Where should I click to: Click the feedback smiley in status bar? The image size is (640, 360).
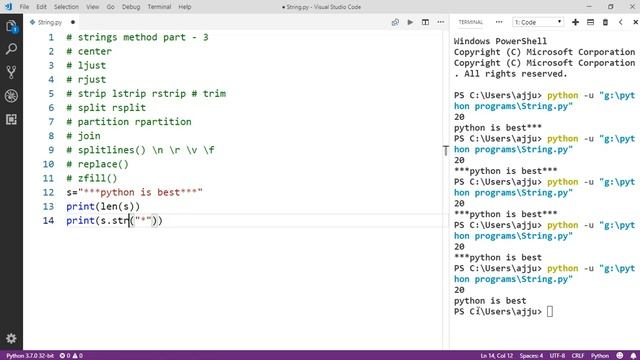(x=620, y=356)
